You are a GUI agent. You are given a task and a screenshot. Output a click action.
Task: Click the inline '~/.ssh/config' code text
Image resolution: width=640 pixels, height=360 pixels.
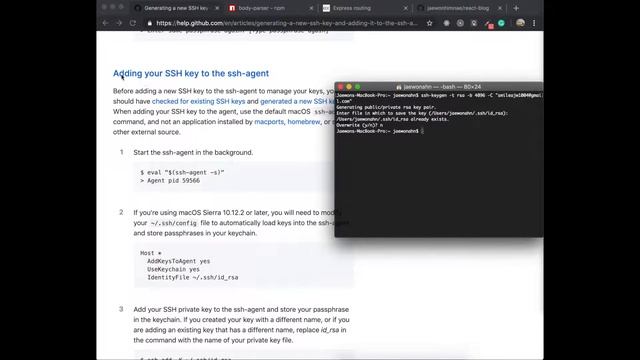click(173, 223)
